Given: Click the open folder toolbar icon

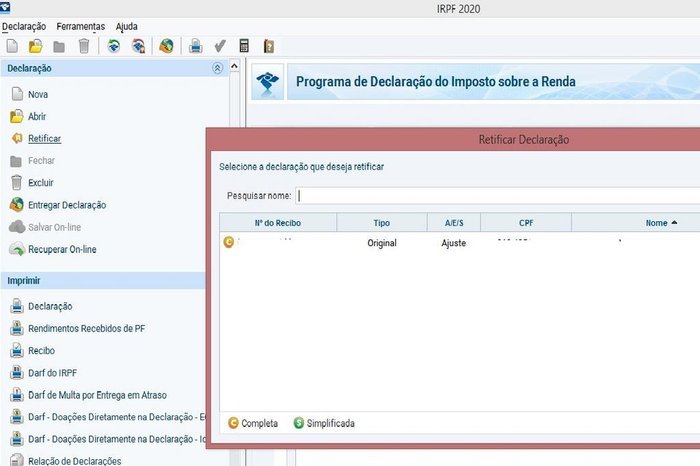Looking at the screenshot, I should 35,46.
